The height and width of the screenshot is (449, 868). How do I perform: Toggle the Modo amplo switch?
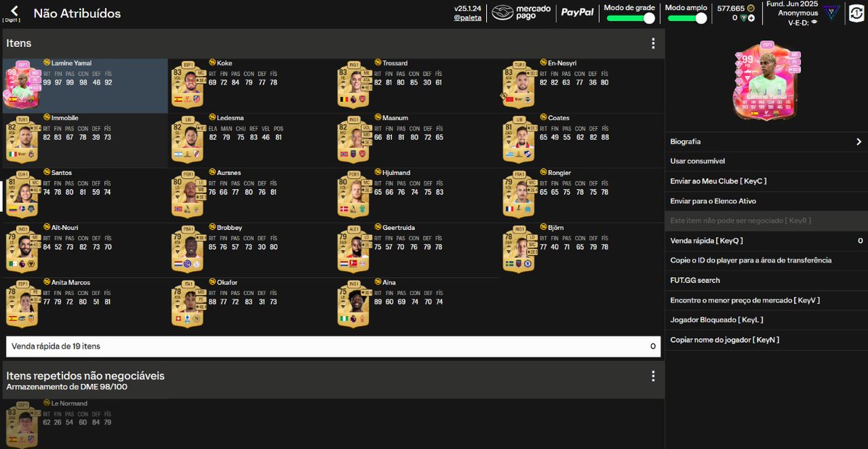pos(687,18)
